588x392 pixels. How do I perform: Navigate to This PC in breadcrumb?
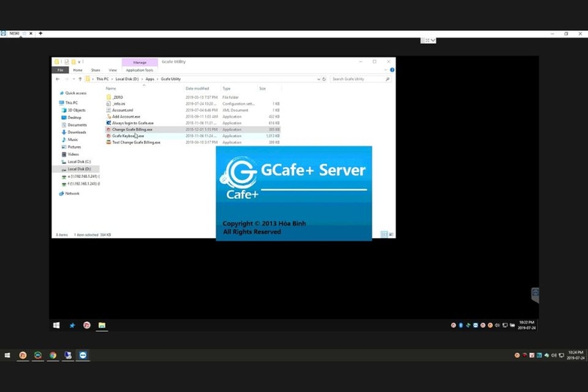point(102,79)
